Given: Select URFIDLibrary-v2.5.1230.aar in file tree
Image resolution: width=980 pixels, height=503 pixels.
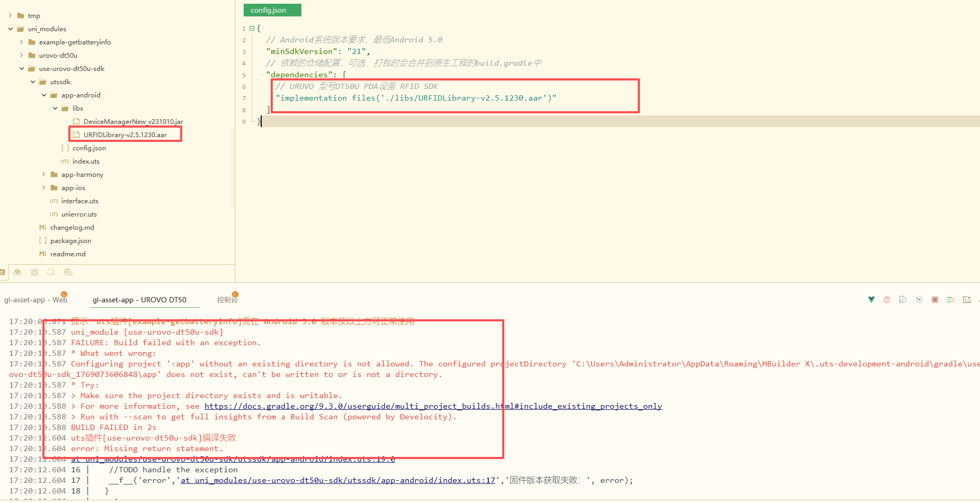Looking at the screenshot, I should [125, 135].
